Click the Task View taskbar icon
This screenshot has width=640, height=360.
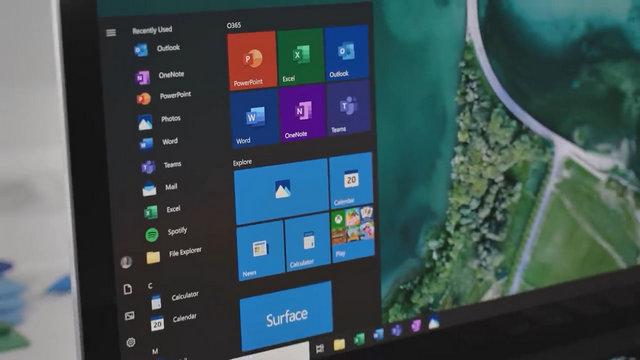320,348
